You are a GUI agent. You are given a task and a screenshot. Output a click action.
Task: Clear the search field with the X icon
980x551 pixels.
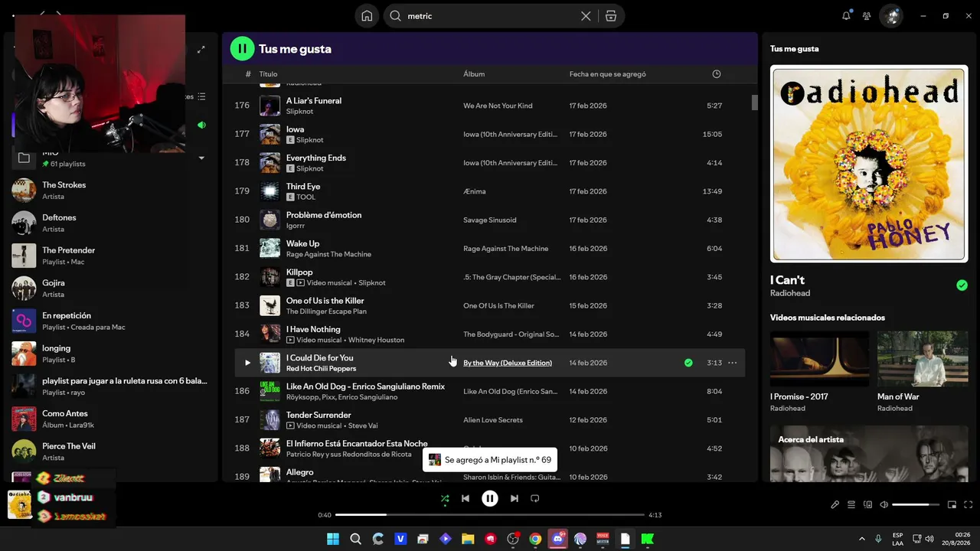pos(586,16)
